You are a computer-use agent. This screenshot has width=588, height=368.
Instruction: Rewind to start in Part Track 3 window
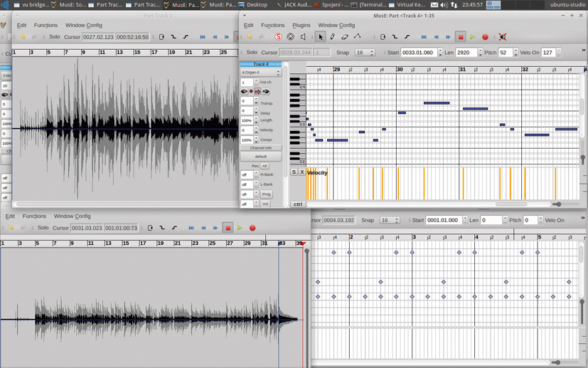pyautogui.click(x=203, y=37)
